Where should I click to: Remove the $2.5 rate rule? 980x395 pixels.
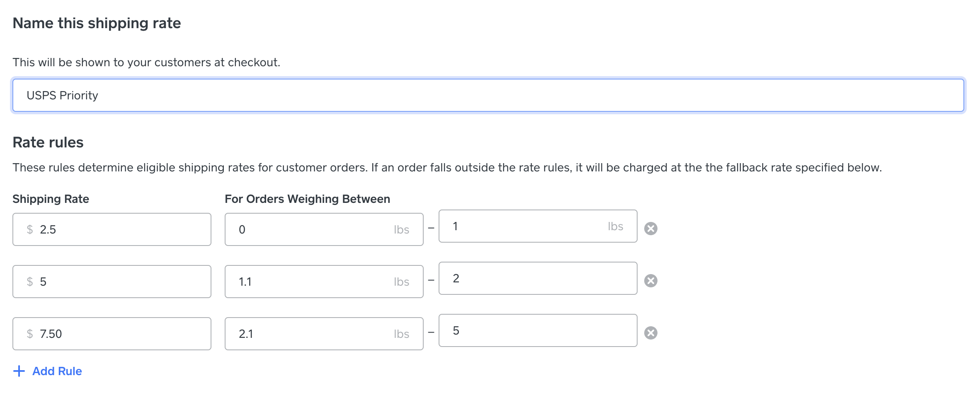tap(650, 229)
